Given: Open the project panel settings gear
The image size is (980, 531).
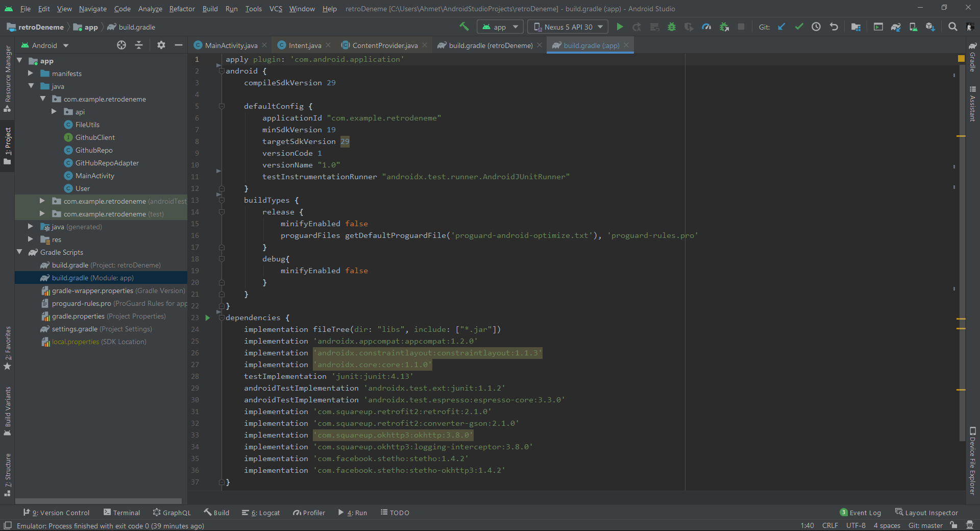Looking at the screenshot, I should 161,45.
